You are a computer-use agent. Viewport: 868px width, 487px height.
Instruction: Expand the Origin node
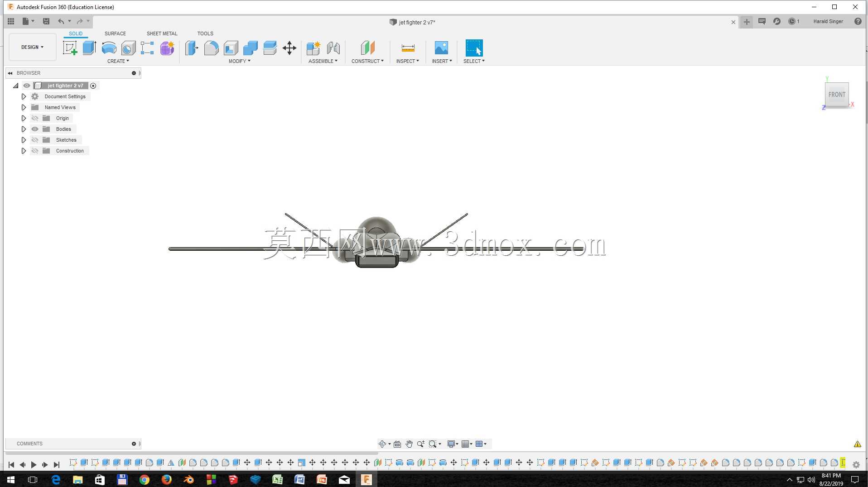click(x=24, y=118)
